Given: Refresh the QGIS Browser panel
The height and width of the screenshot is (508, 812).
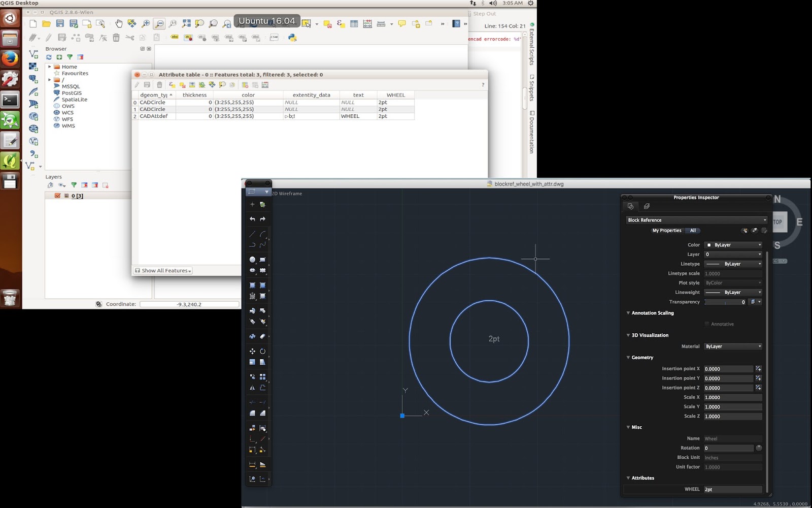Looking at the screenshot, I should point(49,57).
